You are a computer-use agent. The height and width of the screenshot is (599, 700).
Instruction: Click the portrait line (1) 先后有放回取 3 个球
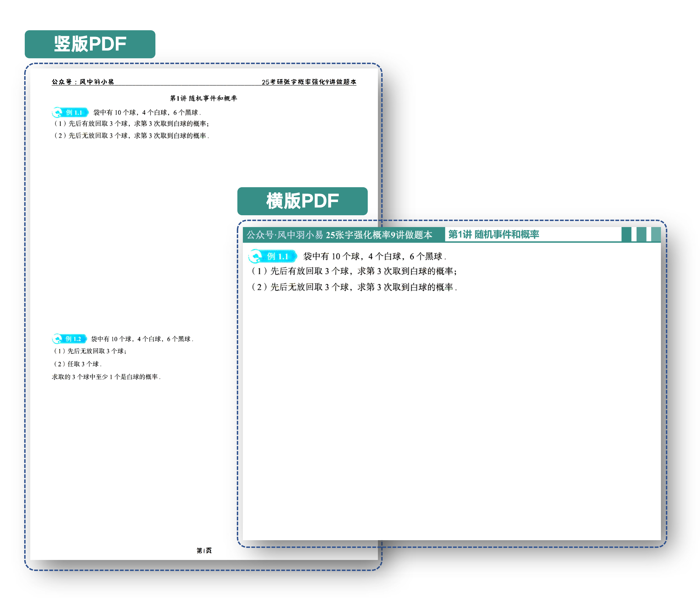[131, 124]
